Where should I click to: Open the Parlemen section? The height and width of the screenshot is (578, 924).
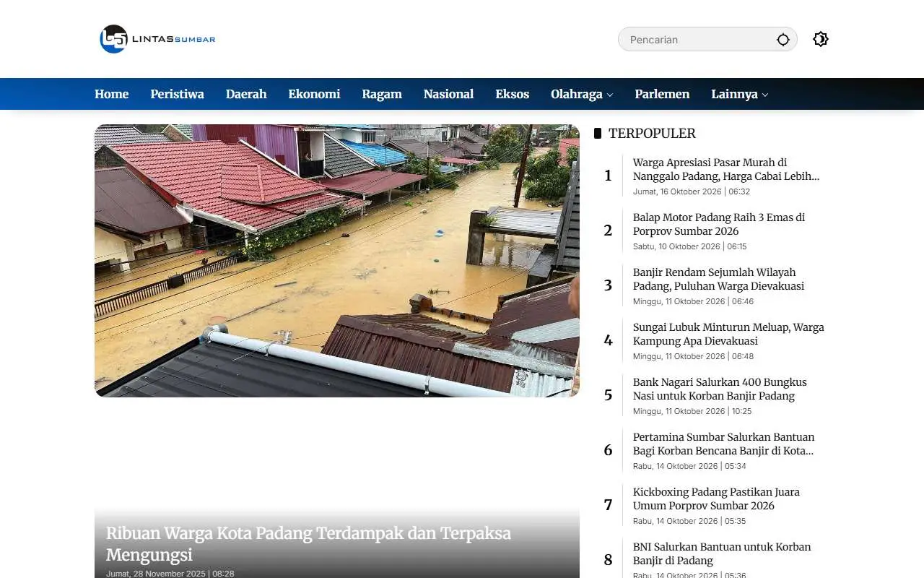point(662,94)
